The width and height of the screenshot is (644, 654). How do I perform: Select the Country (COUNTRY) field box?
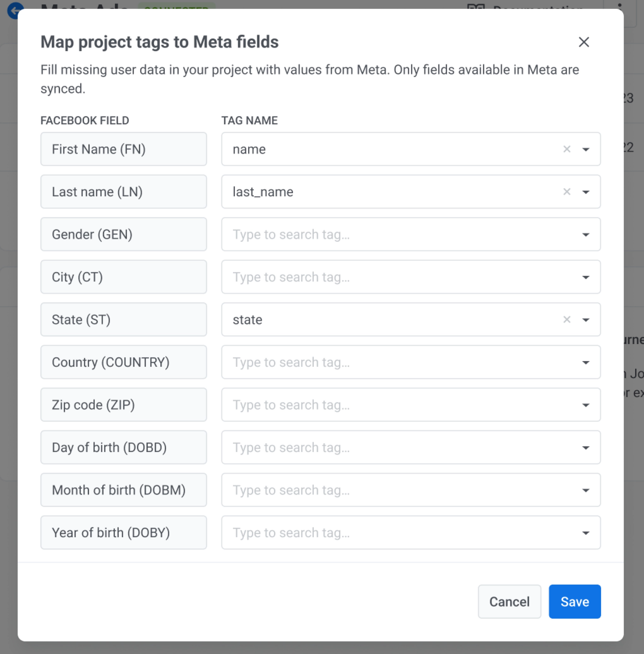123,362
